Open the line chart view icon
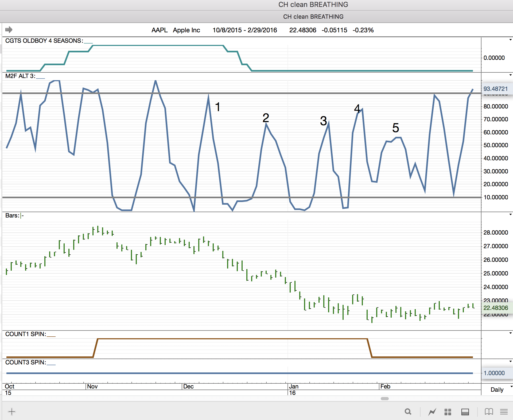Image resolution: width=513 pixels, height=420 pixels. pos(432,412)
